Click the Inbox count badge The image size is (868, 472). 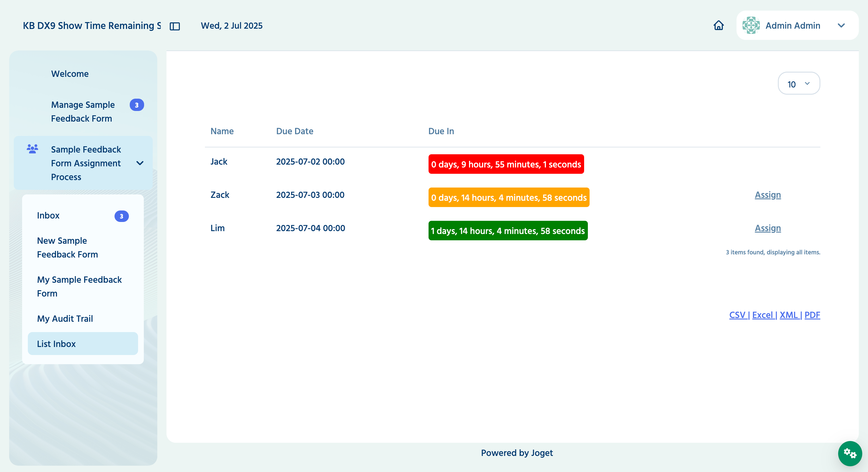[121, 216]
